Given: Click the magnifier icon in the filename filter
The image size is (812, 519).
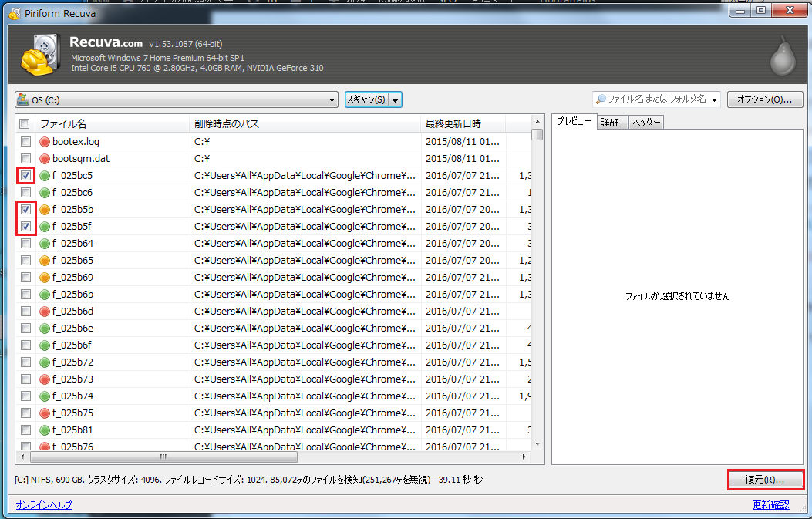Looking at the screenshot, I should pos(601,99).
